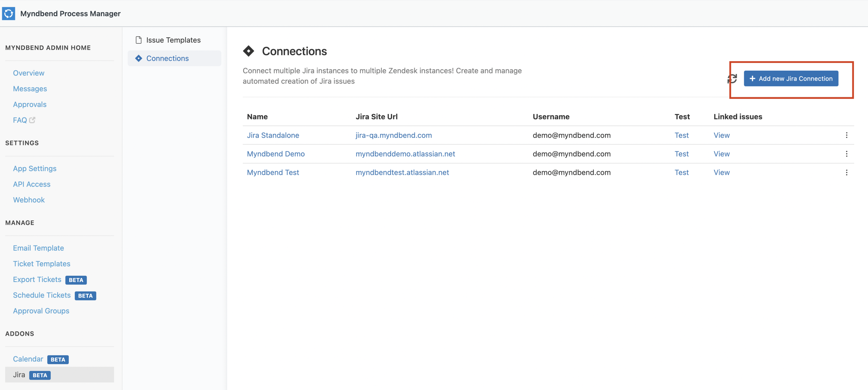Open Webhook settings
This screenshot has height=390, width=868.
point(29,200)
